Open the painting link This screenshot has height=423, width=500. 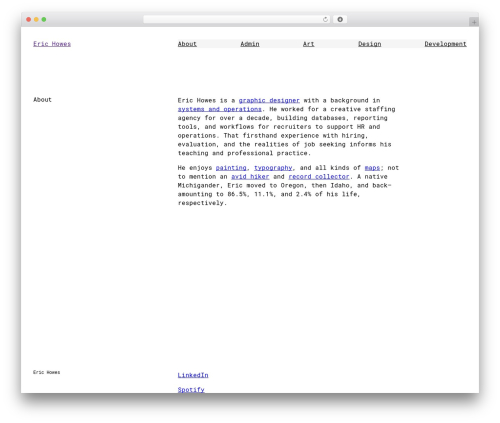pyautogui.click(x=231, y=168)
